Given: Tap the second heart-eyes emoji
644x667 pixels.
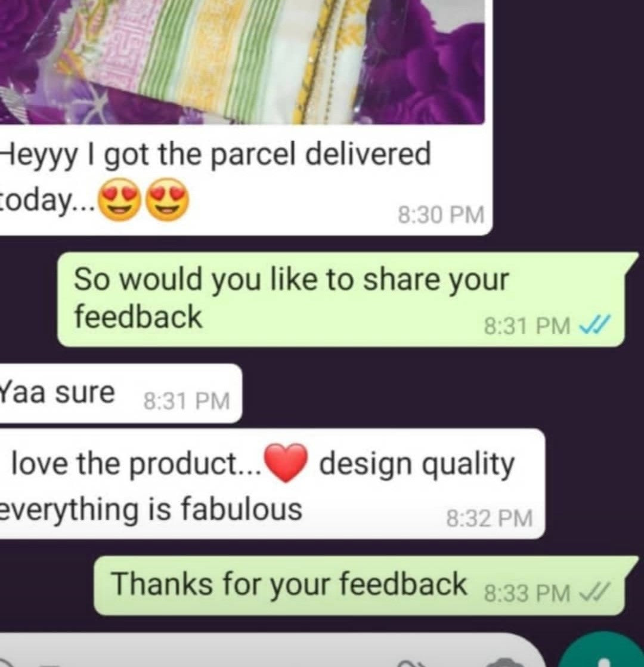Looking at the screenshot, I should 168,199.
